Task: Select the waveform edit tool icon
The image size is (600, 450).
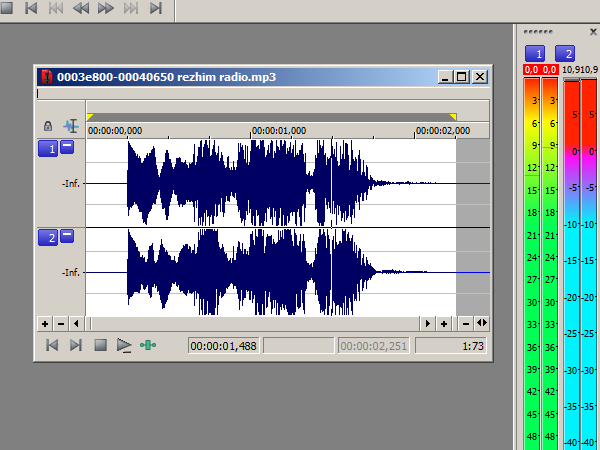Action: click(71, 126)
